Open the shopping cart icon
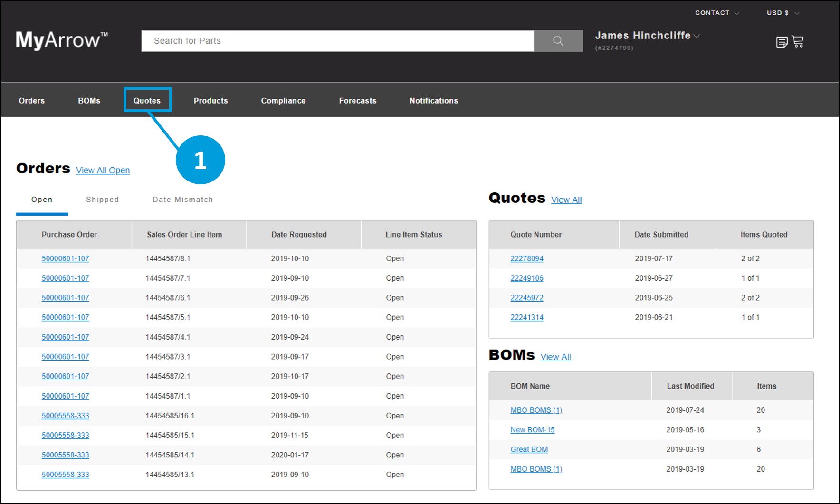This screenshot has width=840, height=504. click(x=798, y=41)
